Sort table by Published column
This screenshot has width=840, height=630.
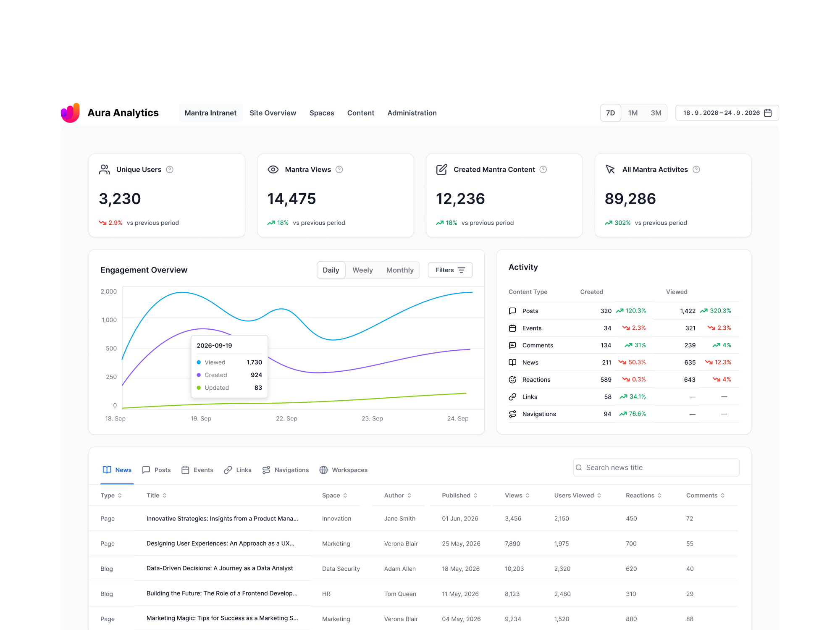460,496
